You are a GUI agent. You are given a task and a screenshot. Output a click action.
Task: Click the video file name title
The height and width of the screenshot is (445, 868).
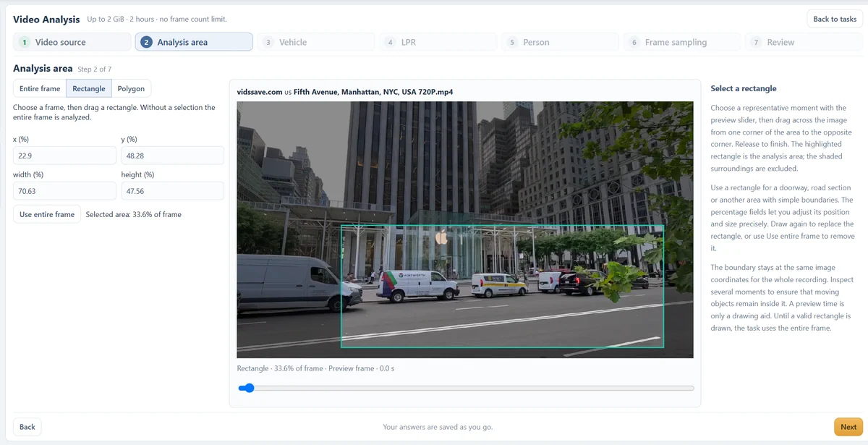click(x=345, y=92)
